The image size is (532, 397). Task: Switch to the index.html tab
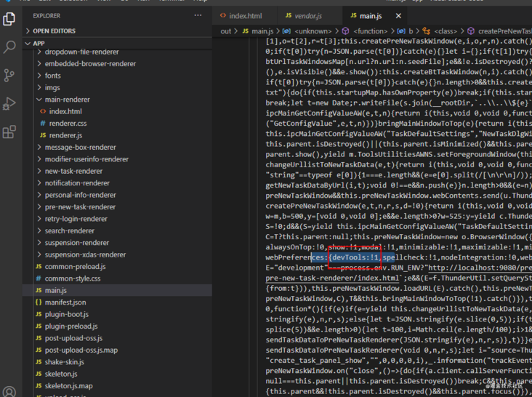click(x=245, y=15)
